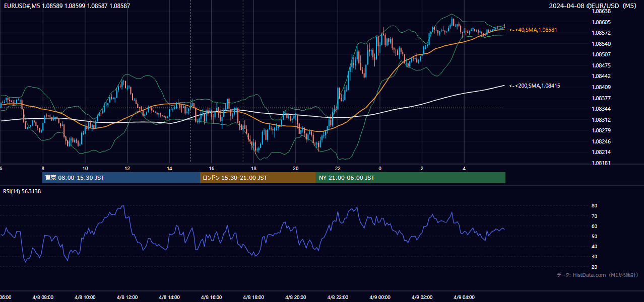Click RSI scale value 40
This screenshot has height=302, width=644.
pos(595,247)
